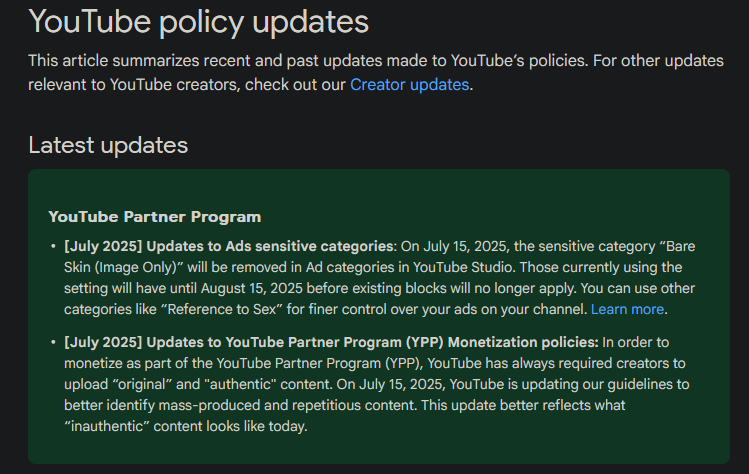Click the YPP Monetization policies bold text
Image resolution: width=749 pixels, height=474 pixels.
coord(331,342)
